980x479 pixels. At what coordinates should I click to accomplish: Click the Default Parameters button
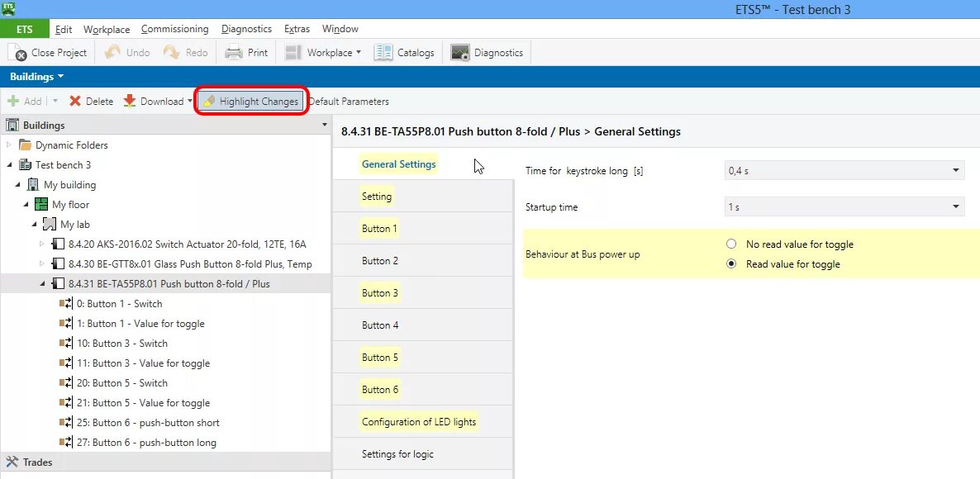click(x=349, y=102)
